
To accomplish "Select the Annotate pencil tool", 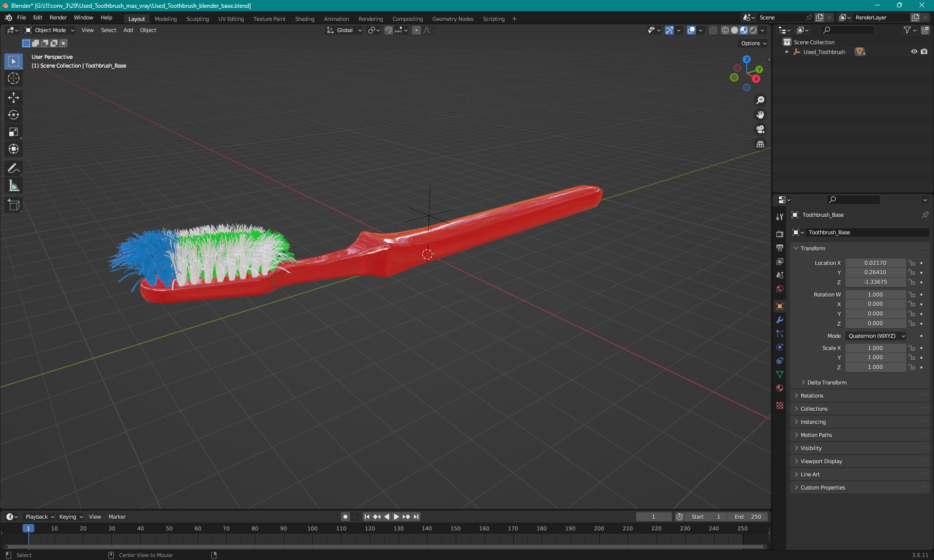I will point(14,169).
